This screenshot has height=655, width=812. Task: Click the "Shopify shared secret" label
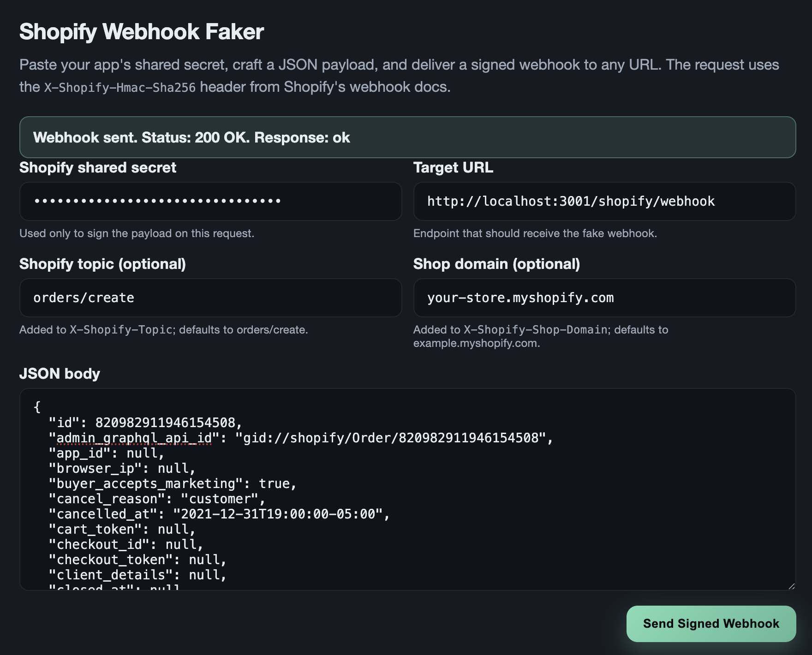[97, 167]
